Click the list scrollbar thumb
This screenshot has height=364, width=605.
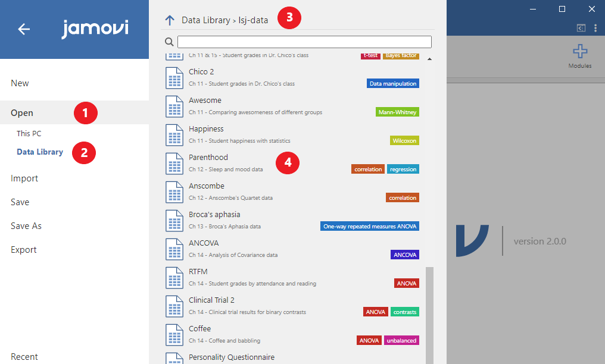(429, 315)
